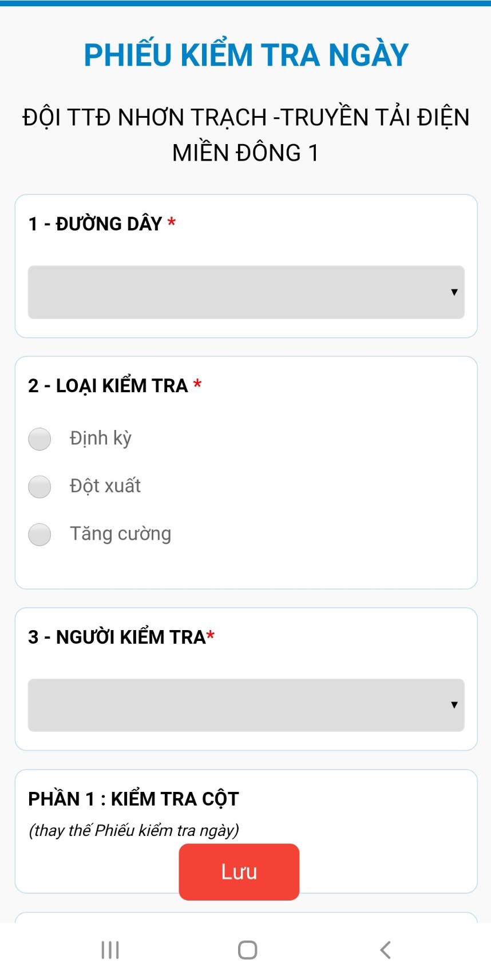The width and height of the screenshot is (491, 980).
Task: Tap the Android recent apps icon
Action: tap(110, 950)
